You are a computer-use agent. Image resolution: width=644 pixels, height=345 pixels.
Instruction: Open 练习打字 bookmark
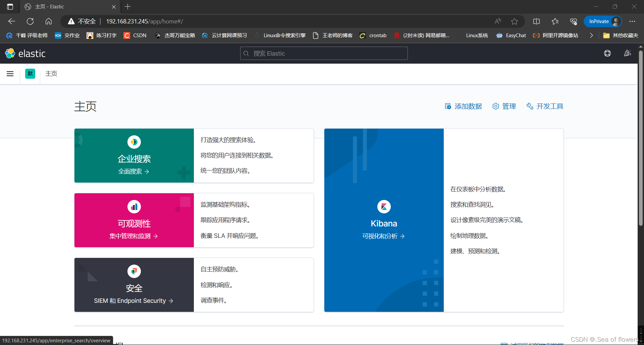(102, 36)
